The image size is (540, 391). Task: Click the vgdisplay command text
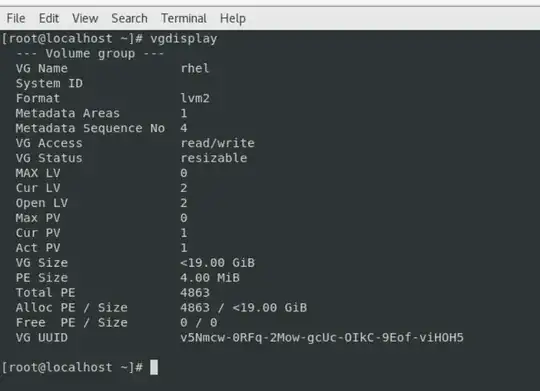point(184,39)
